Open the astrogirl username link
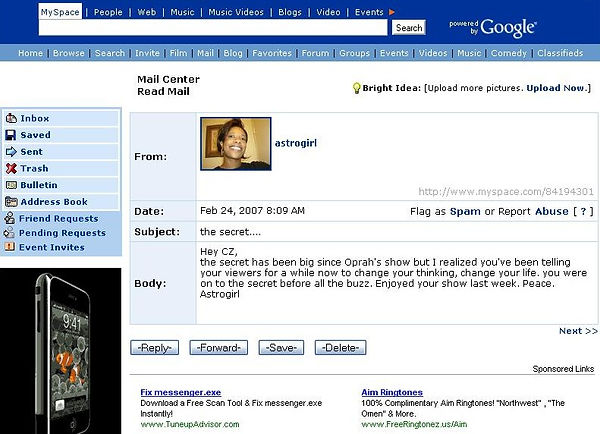Viewport: 600px width, 434px height. click(x=296, y=143)
